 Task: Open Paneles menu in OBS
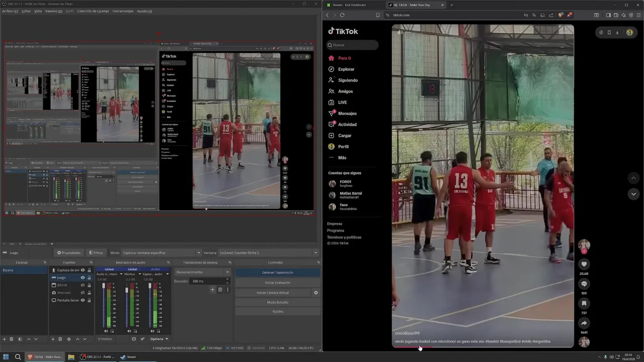click(x=54, y=11)
